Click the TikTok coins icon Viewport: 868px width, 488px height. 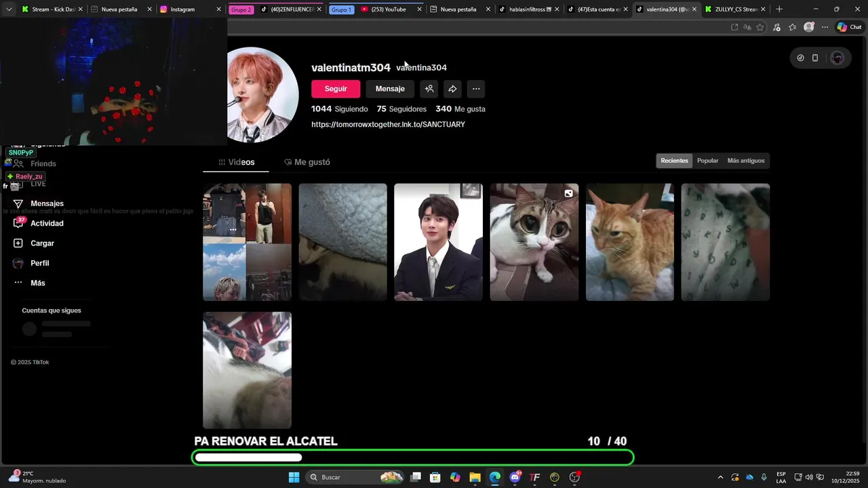tap(800, 58)
